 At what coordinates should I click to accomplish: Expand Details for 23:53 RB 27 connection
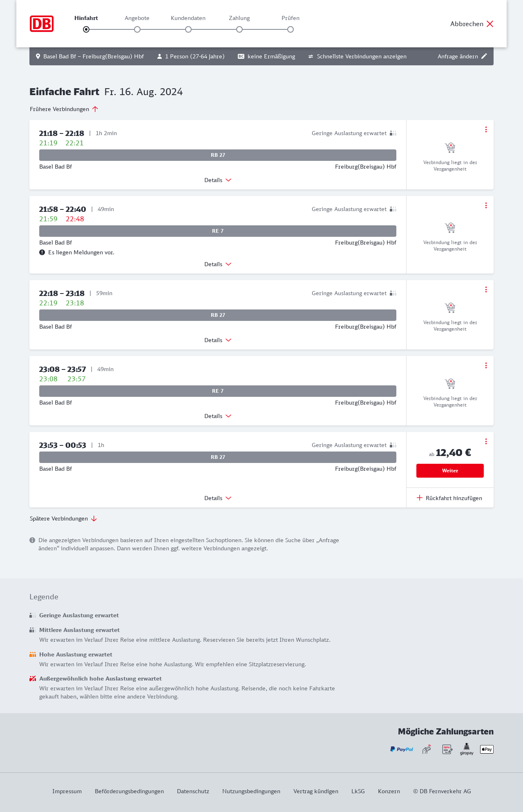pyautogui.click(x=218, y=498)
